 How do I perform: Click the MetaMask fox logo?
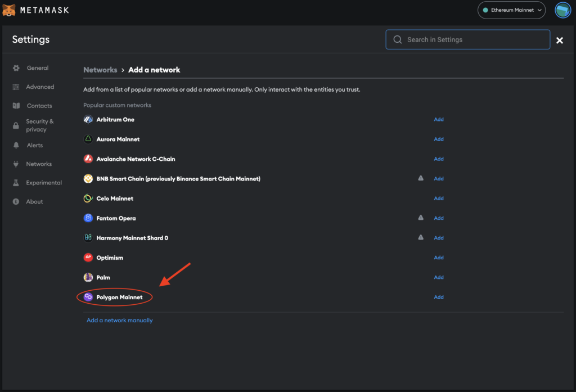point(9,10)
